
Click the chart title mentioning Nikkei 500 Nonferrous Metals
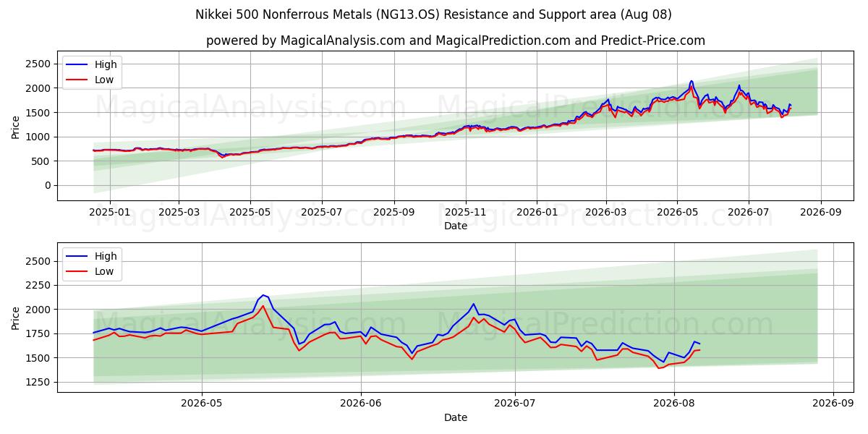tap(433, 14)
